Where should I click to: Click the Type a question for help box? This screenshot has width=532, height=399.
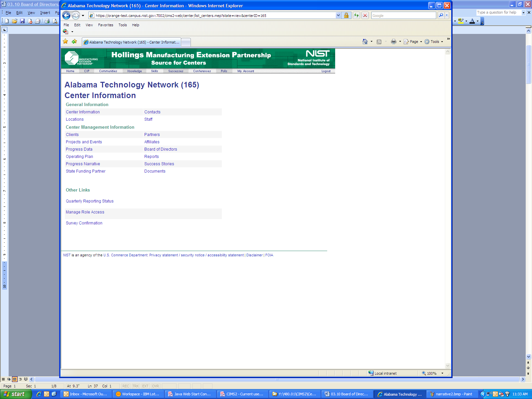coord(499,13)
